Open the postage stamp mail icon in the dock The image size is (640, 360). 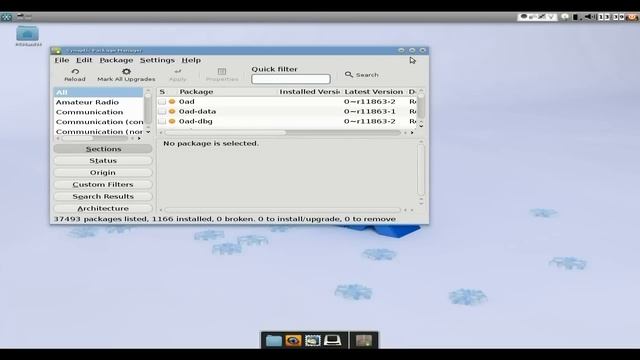click(313, 340)
